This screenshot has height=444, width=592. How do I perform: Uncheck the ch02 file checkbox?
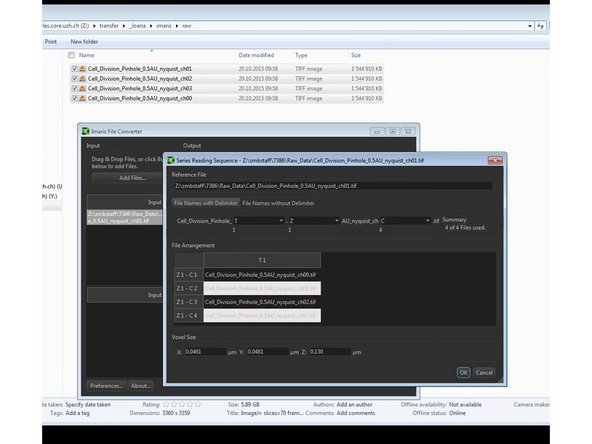point(74,79)
